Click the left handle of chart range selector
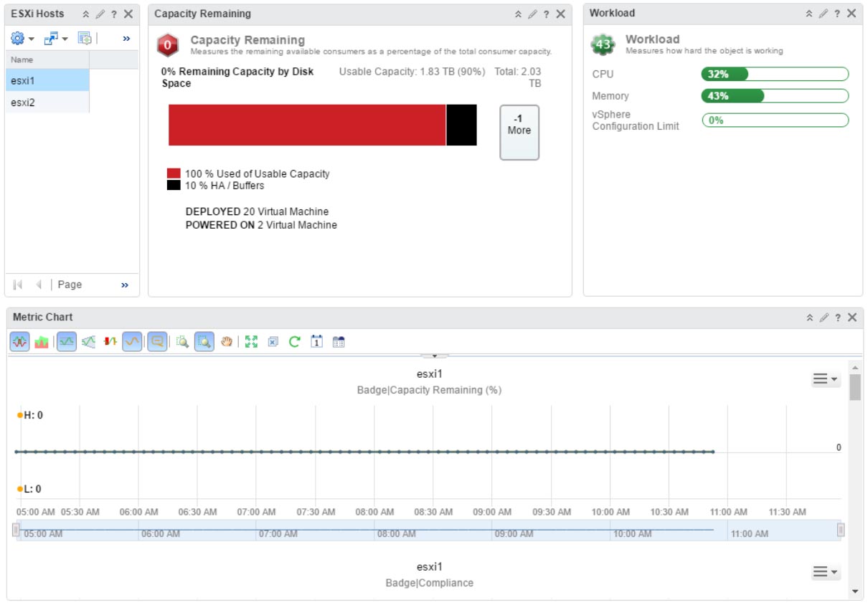Image resolution: width=868 pixels, height=605 pixels. coord(16,530)
